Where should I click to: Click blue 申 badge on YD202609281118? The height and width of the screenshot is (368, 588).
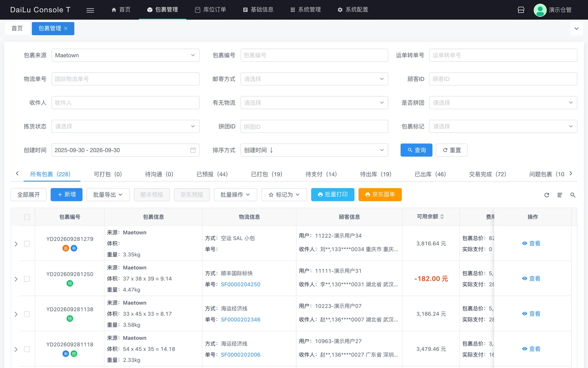66,354
